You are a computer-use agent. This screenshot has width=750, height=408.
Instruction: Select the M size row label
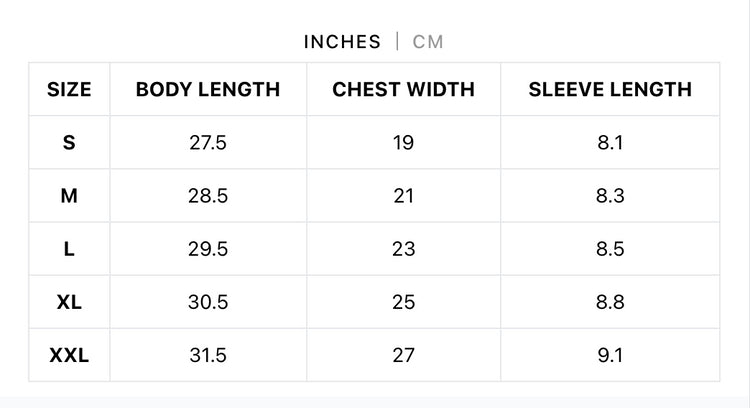[x=69, y=196]
